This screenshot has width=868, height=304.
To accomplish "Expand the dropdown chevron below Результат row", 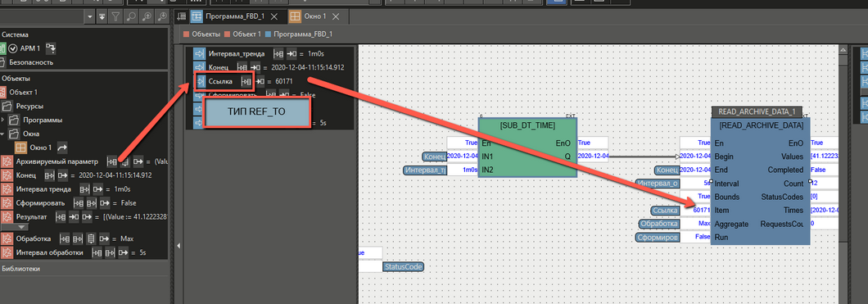I will pyautogui.click(x=20, y=226).
